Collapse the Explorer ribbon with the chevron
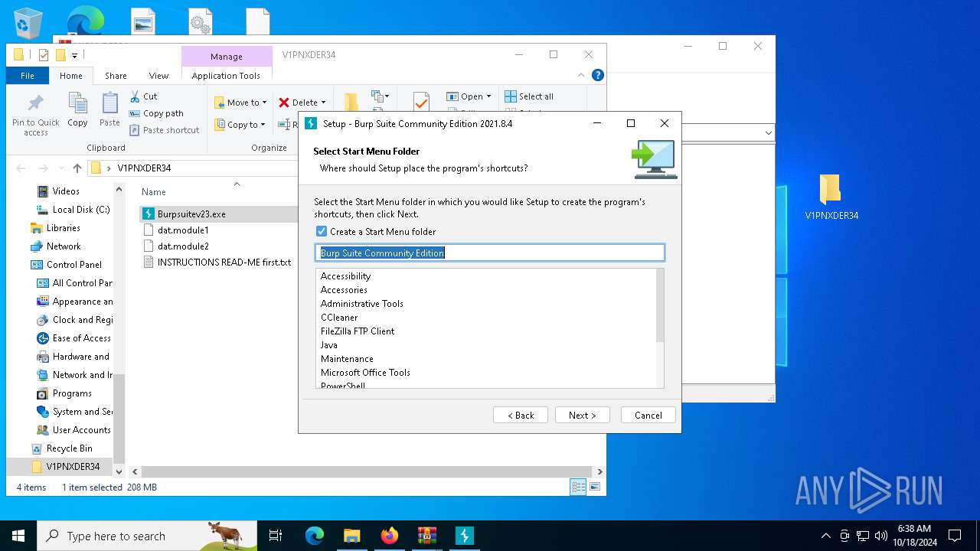This screenshot has width=980, height=551. 582,75
